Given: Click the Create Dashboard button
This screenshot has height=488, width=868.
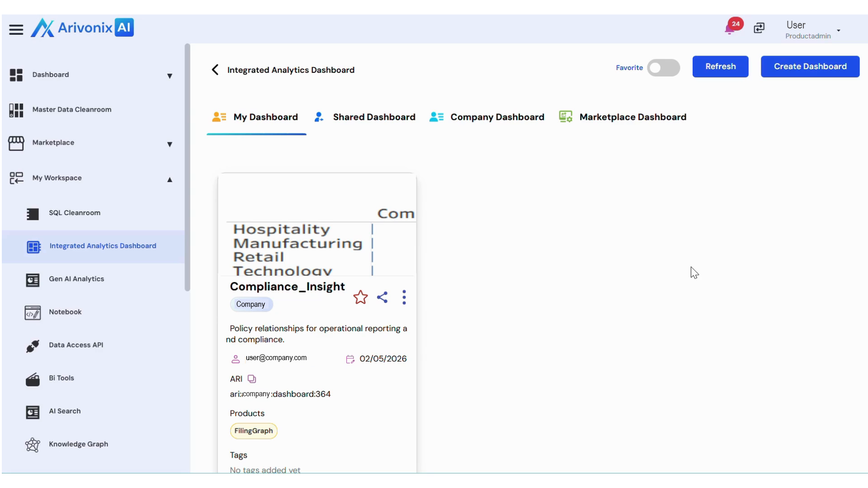Looking at the screenshot, I should (x=810, y=66).
